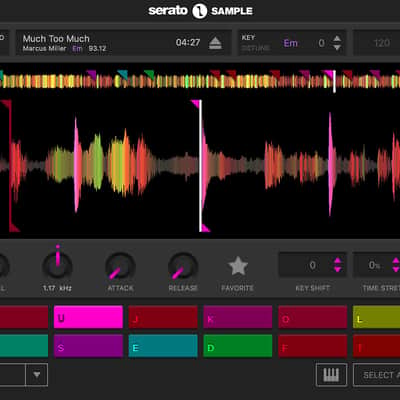This screenshot has width=400, height=400.
Task: Trigger the crimson O pad
Action: (x=313, y=317)
